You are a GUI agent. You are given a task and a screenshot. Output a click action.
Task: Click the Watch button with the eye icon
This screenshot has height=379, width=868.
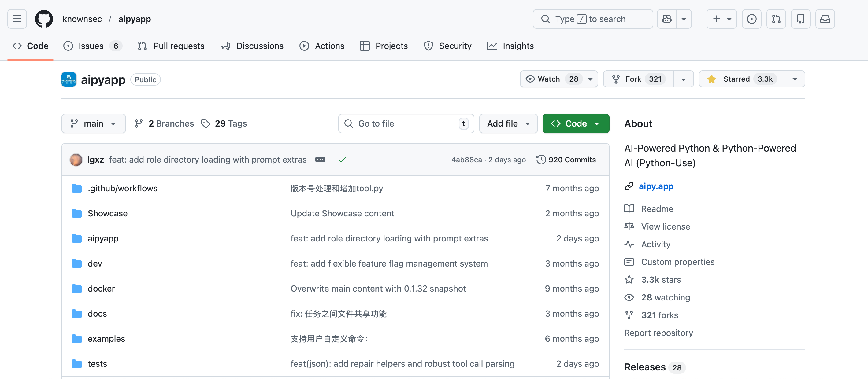coord(549,79)
